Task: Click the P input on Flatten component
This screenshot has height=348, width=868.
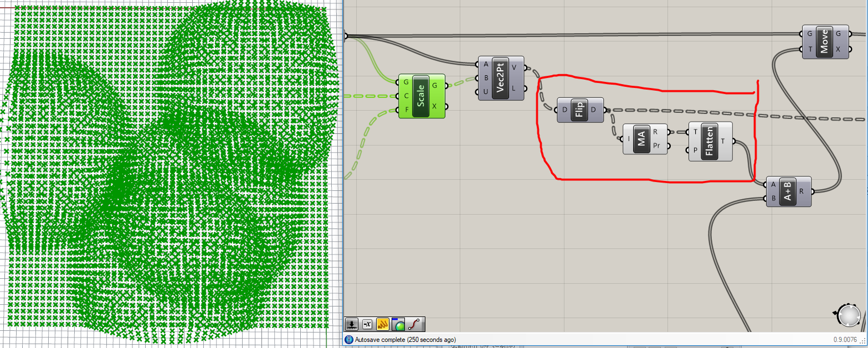Action: [695, 150]
